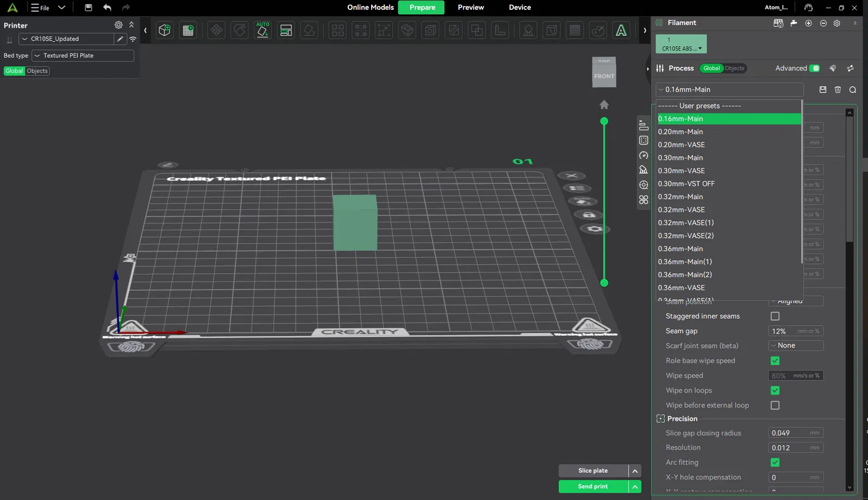Click the Slice plate button
This screenshot has height=500, width=868.
pos(593,471)
